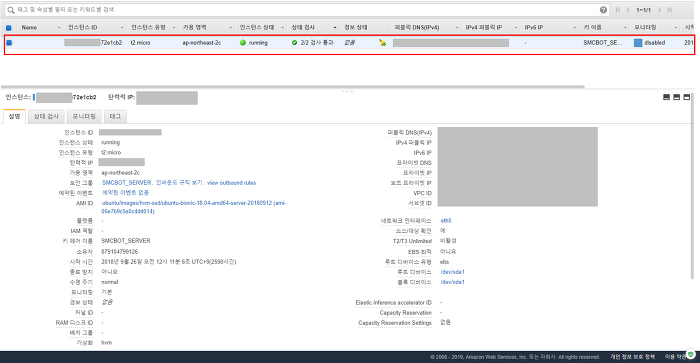Image resolution: width=700 pixels, height=363 pixels.
Task: Open the 예약된 이벤트 없음 link
Action: pos(125,193)
